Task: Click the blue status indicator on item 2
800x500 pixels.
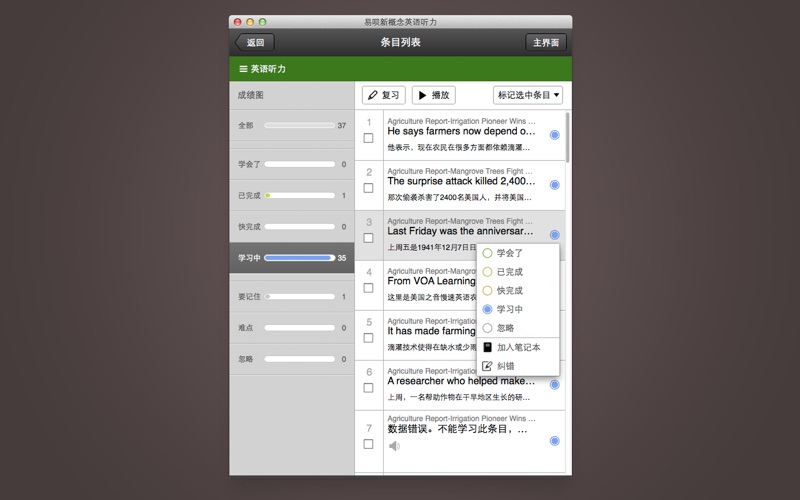Action: coord(554,185)
